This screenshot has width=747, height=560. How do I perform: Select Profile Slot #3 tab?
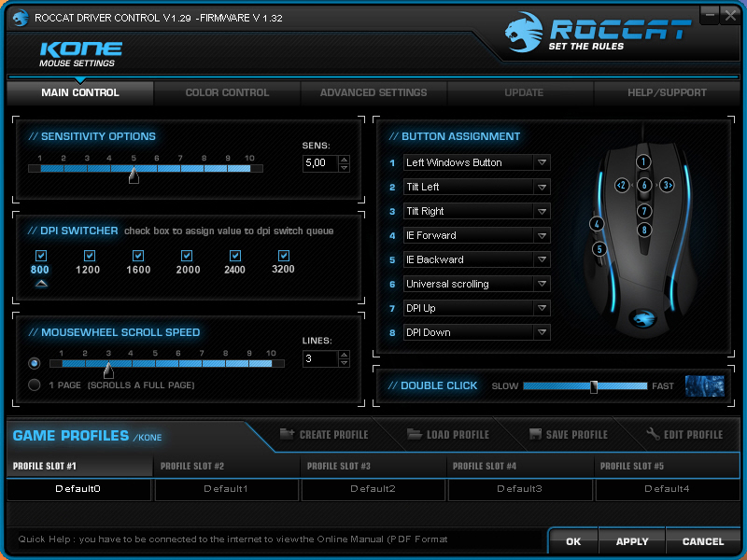(x=373, y=466)
